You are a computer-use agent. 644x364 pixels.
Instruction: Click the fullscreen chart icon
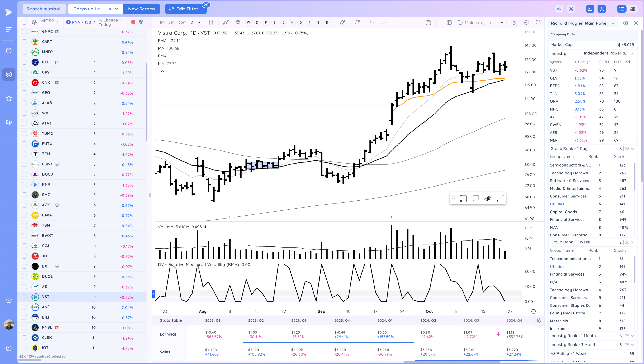(x=538, y=22)
